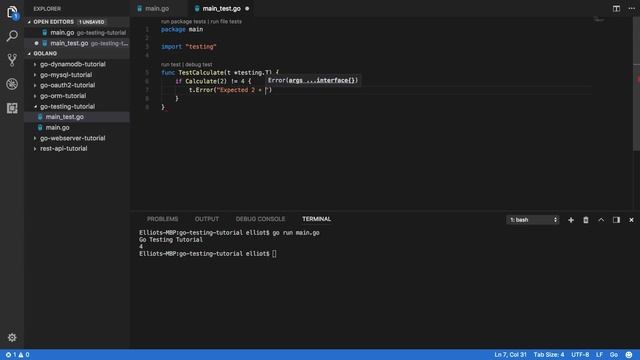Open the Explorer view icon
Viewport: 640px width, 360px height.
[12, 12]
